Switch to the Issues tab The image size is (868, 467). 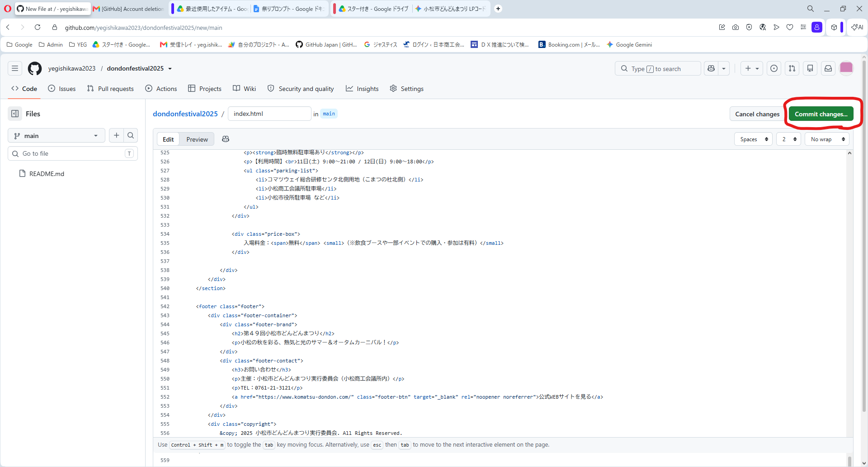click(x=62, y=89)
